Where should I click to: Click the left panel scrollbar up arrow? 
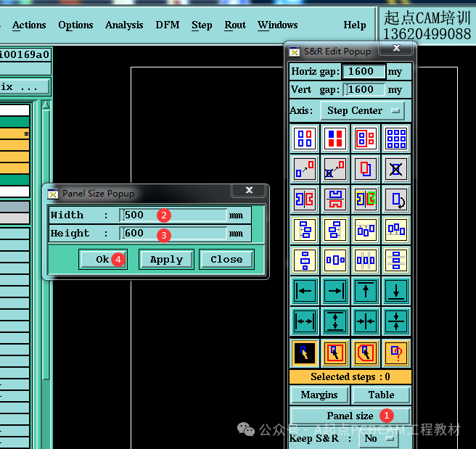46,105
